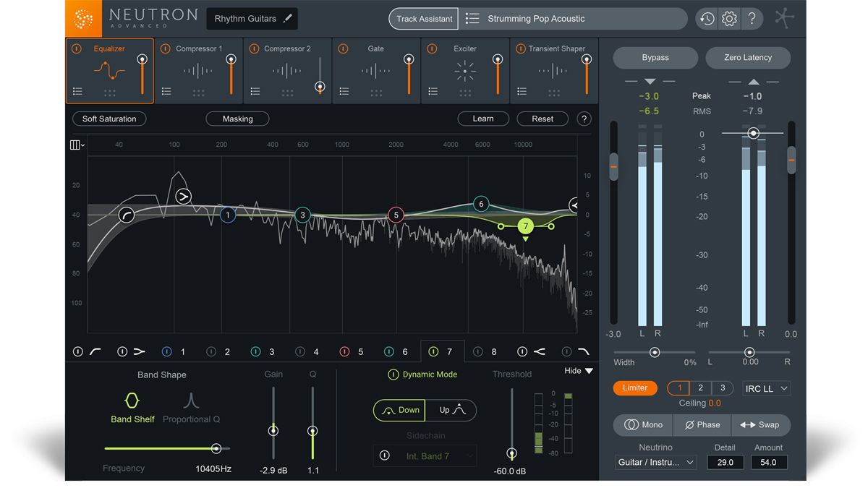This screenshot has height=488, width=868.
Task: Open the Equalizer module options list icon
Action: (x=77, y=90)
